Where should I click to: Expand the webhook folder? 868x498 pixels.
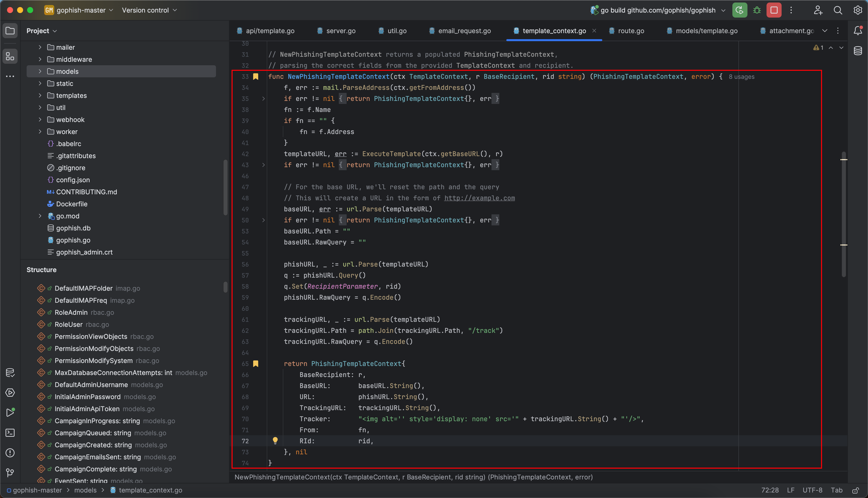[x=40, y=119]
